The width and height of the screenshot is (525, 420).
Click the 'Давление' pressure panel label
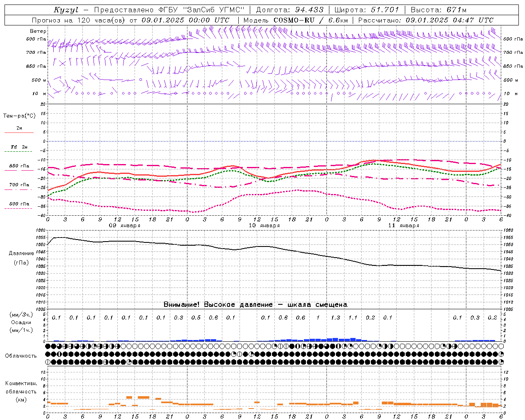pyautogui.click(x=21, y=253)
